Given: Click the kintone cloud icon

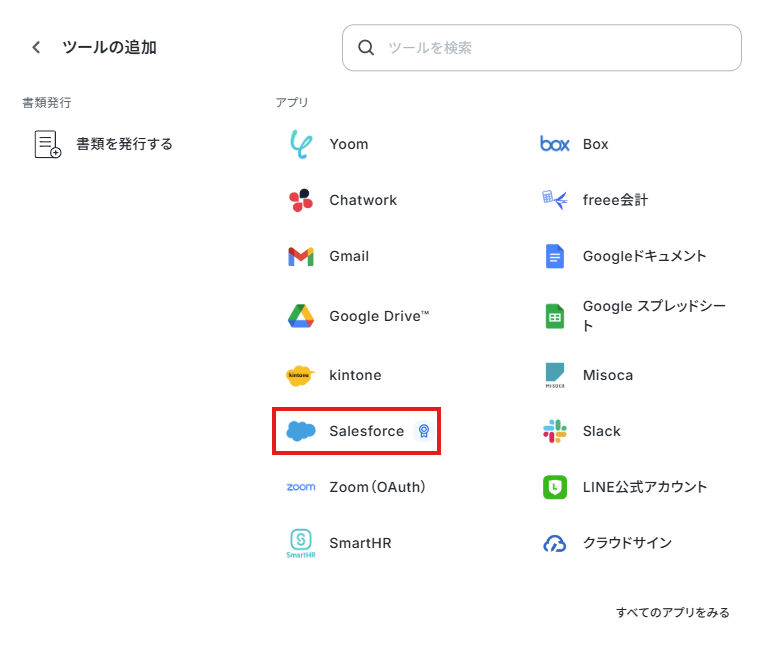Looking at the screenshot, I should pyautogui.click(x=300, y=375).
